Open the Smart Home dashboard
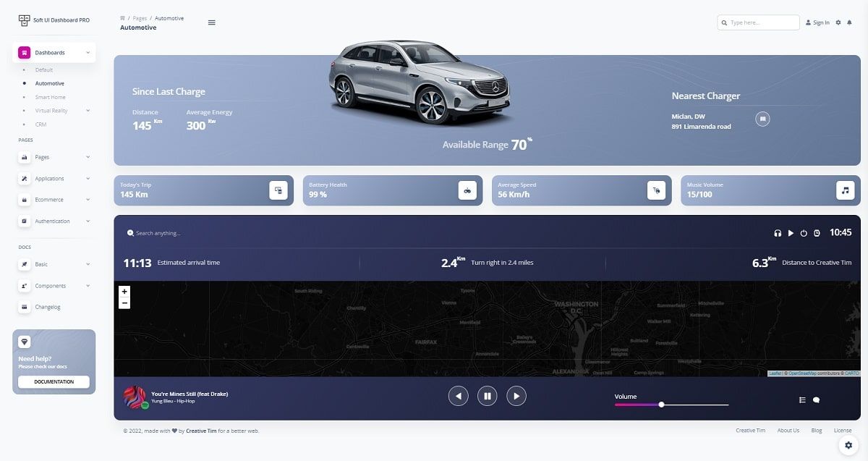The height and width of the screenshot is (461, 868). pyautogui.click(x=51, y=96)
